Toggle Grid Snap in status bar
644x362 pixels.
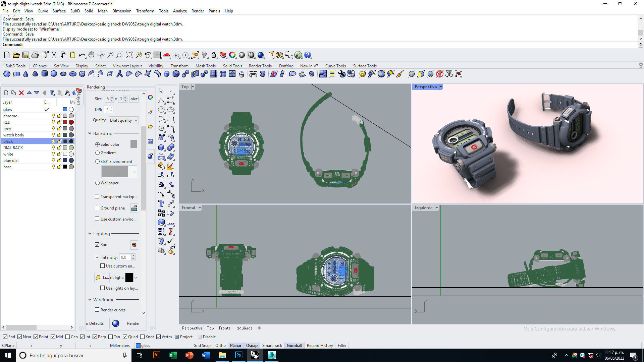202,346
